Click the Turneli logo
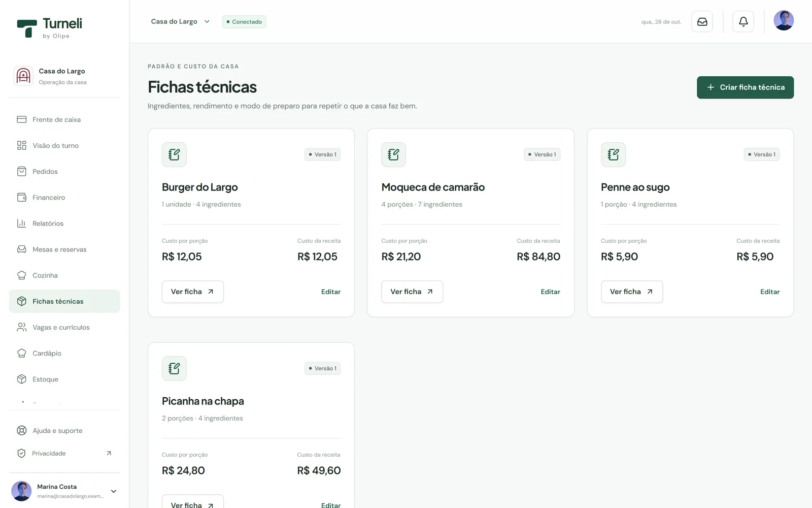Screen dimensions: 812x508 50,28
